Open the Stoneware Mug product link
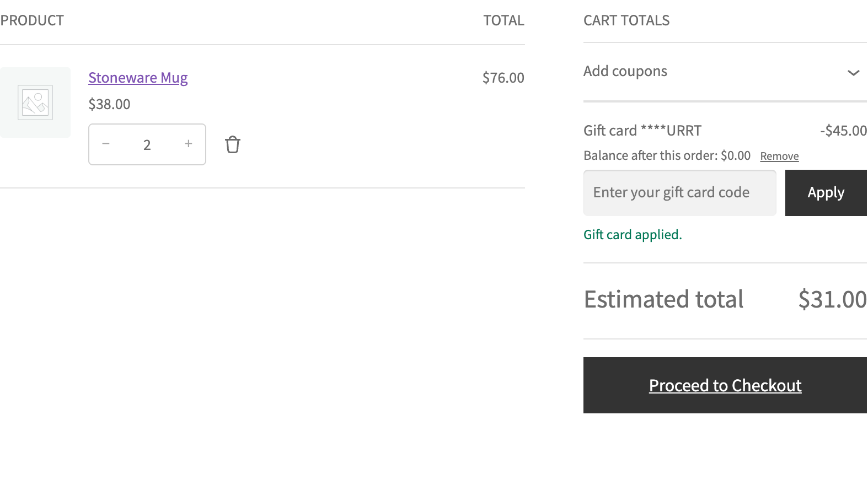This screenshot has height=485, width=868. [x=138, y=78]
